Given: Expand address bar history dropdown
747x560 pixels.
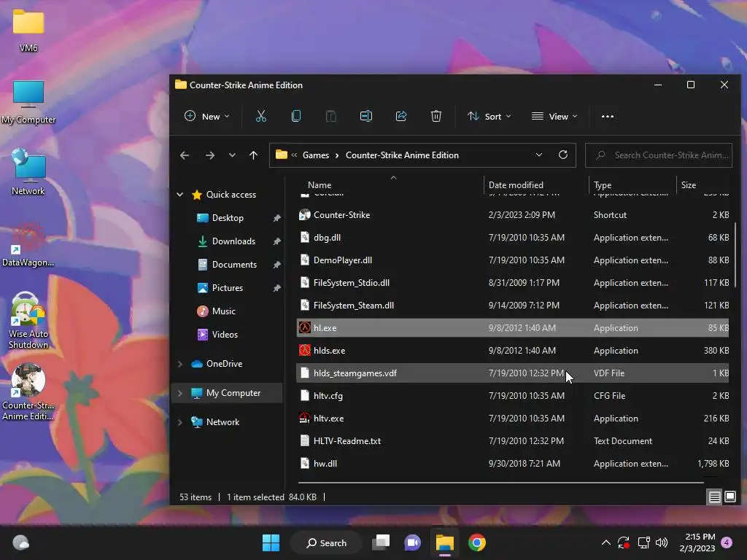Looking at the screenshot, I should pyautogui.click(x=539, y=155).
